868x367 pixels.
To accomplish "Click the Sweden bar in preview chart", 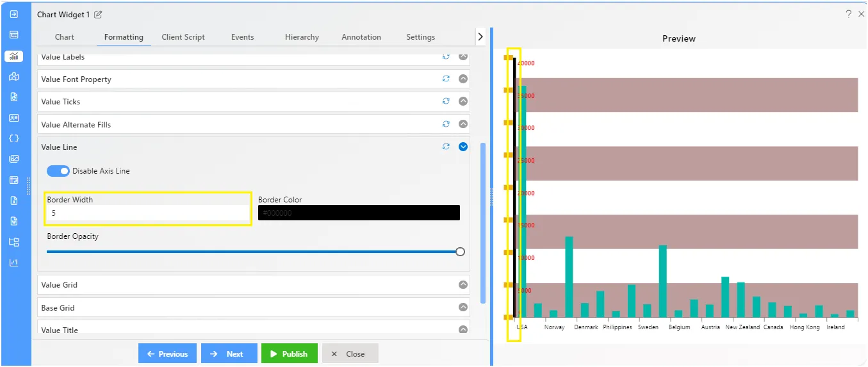I will point(647,311).
